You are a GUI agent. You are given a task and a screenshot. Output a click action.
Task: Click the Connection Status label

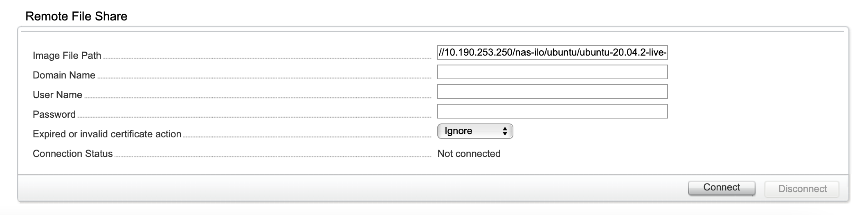point(73,154)
